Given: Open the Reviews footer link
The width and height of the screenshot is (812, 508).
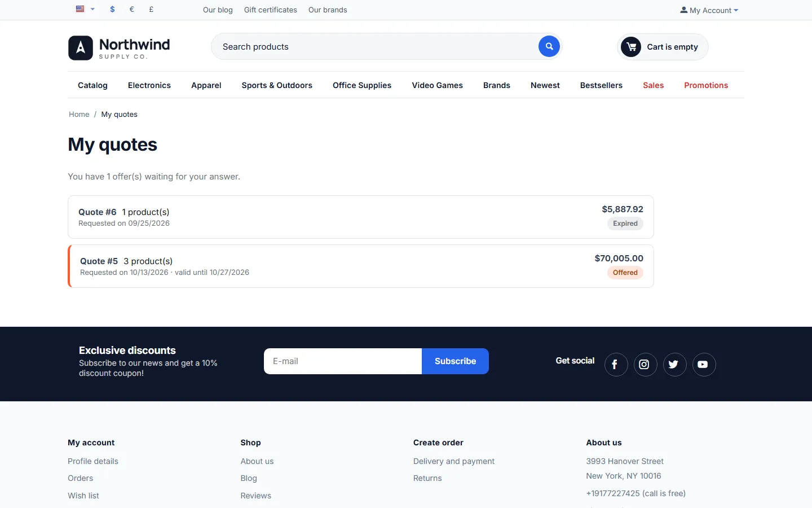Looking at the screenshot, I should point(256,496).
